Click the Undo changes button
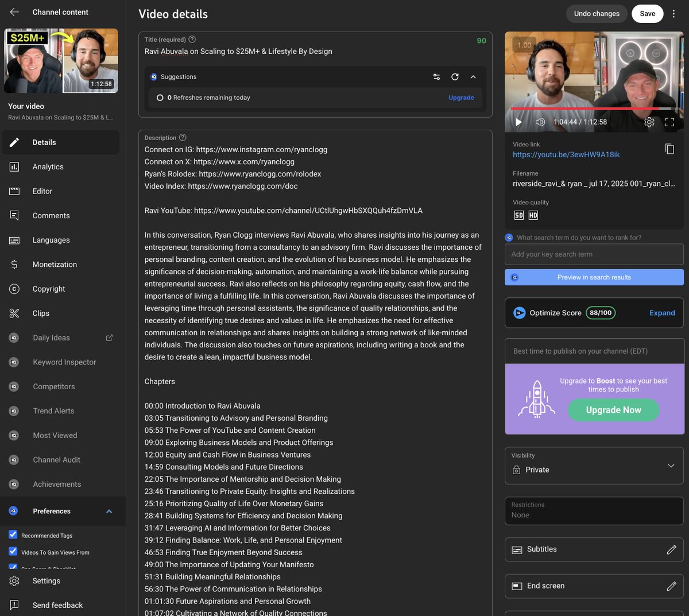 [597, 14]
